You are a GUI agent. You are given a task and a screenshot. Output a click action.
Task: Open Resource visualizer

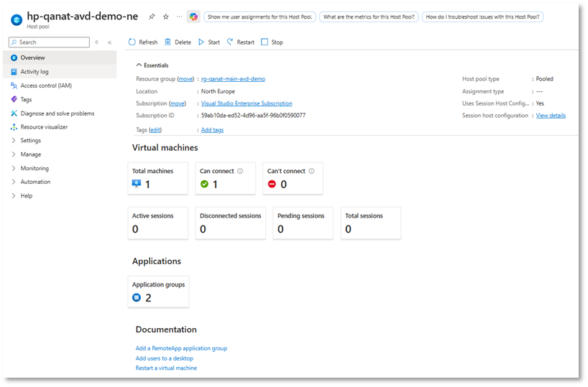(60, 127)
